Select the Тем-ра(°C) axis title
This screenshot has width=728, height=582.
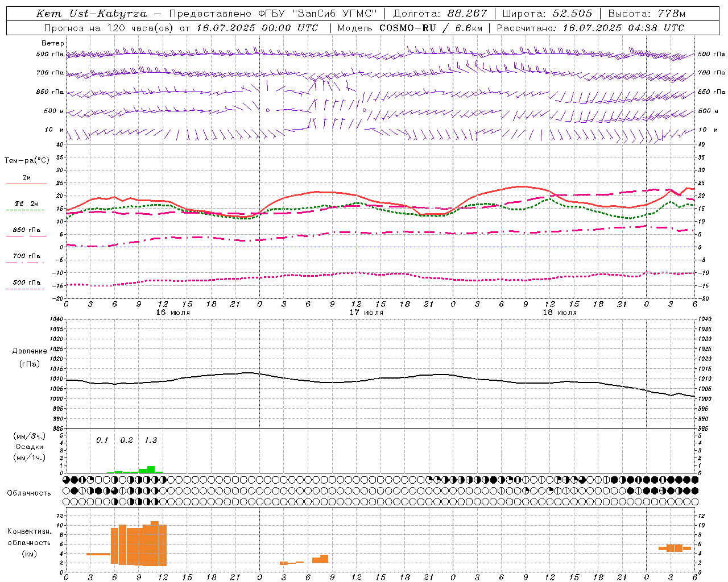[x=27, y=161]
